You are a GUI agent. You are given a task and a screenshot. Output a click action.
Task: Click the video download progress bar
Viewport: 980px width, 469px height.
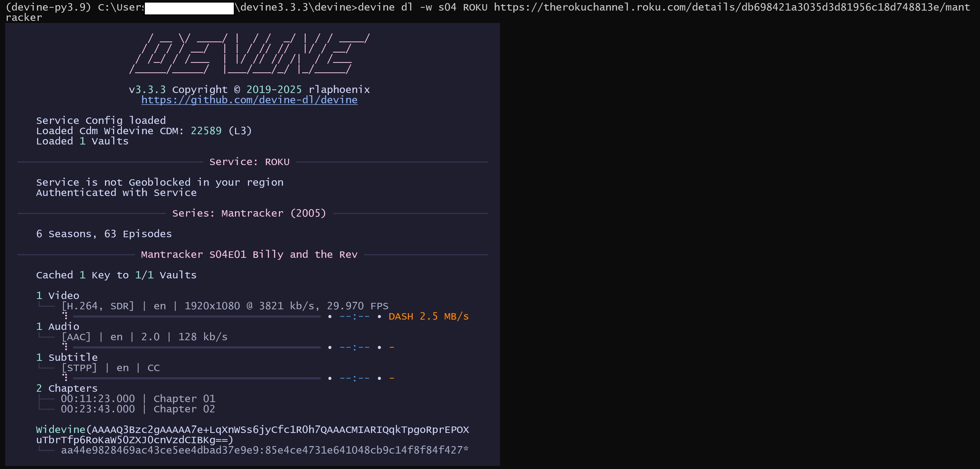click(x=197, y=316)
